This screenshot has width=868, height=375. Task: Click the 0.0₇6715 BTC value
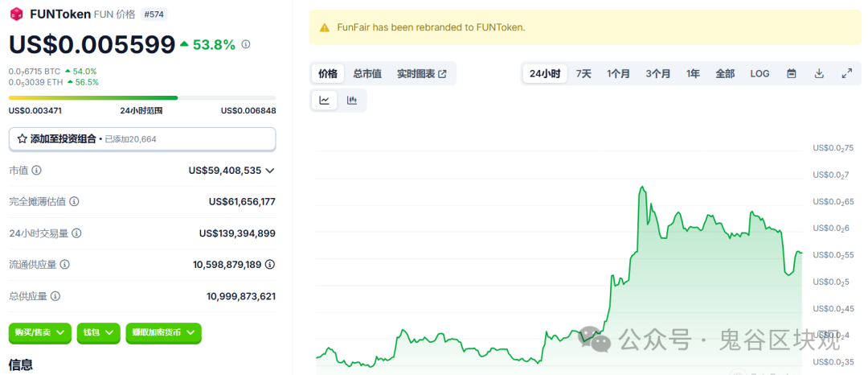click(x=35, y=72)
